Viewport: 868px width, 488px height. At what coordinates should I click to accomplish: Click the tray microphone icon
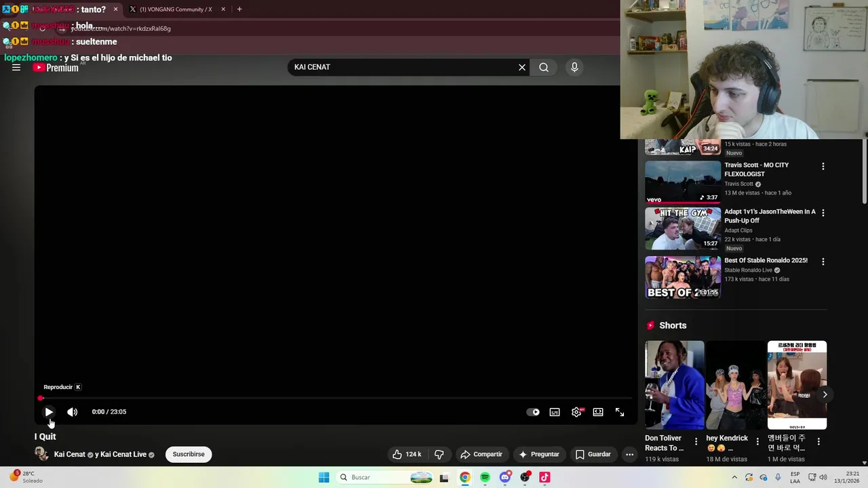coord(778,477)
